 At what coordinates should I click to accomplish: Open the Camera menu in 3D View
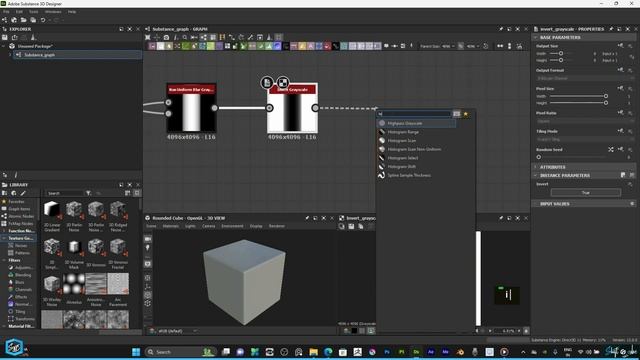[x=209, y=226]
